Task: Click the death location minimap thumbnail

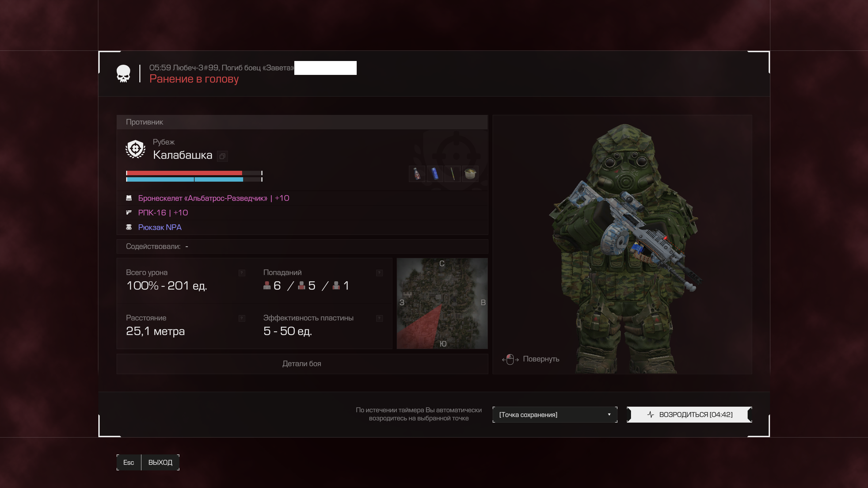Action: coord(442,304)
